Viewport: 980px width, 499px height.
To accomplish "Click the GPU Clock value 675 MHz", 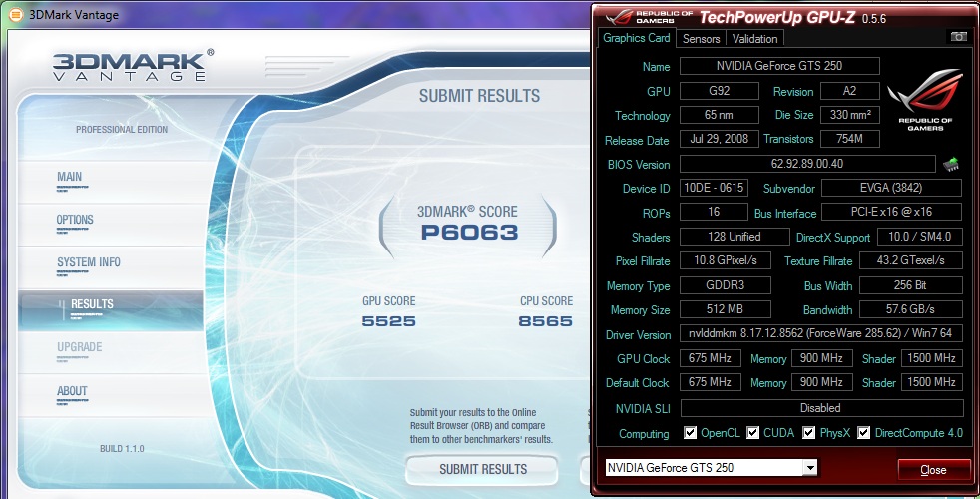I will [x=710, y=358].
